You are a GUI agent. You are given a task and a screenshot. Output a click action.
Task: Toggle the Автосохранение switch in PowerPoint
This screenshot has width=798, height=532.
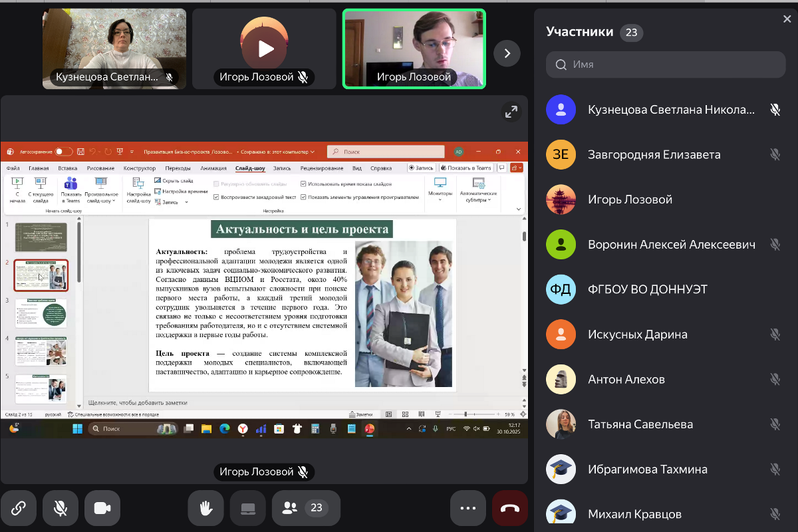tap(63, 152)
